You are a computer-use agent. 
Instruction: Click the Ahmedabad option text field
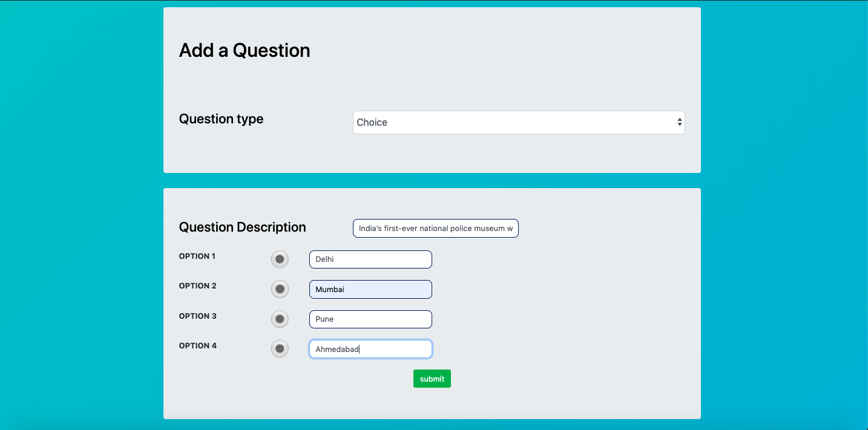point(370,349)
